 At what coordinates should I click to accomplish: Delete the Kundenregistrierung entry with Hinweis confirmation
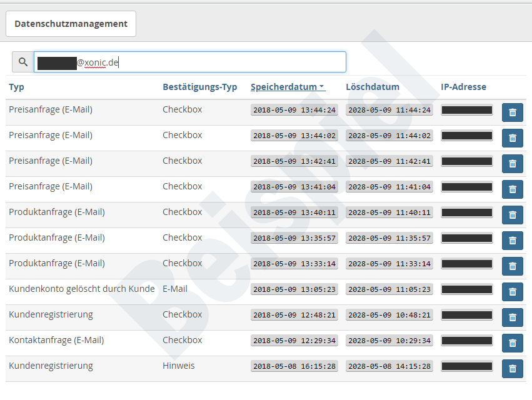pyautogui.click(x=513, y=369)
